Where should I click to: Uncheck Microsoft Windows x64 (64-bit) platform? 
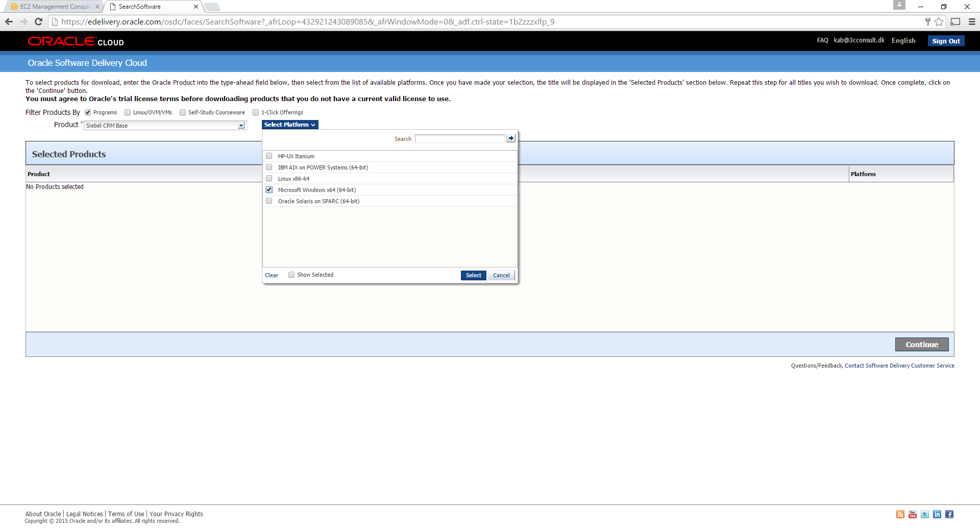pos(269,189)
